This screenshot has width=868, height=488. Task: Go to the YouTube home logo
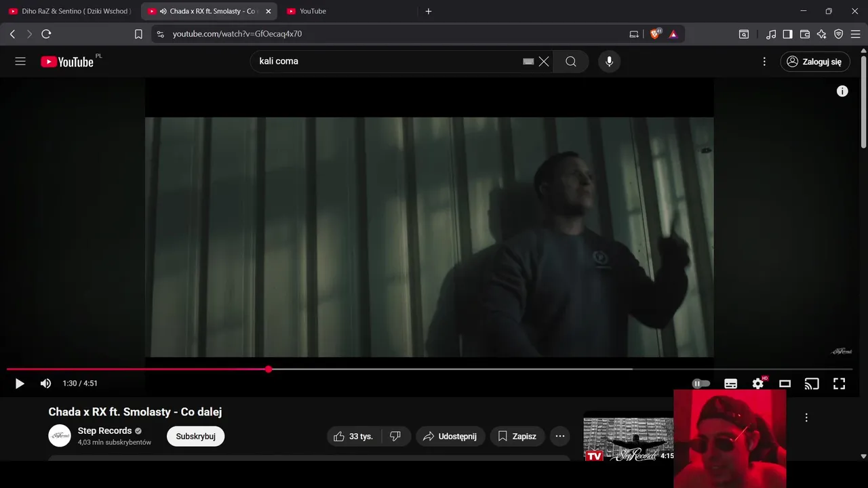[x=67, y=62]
